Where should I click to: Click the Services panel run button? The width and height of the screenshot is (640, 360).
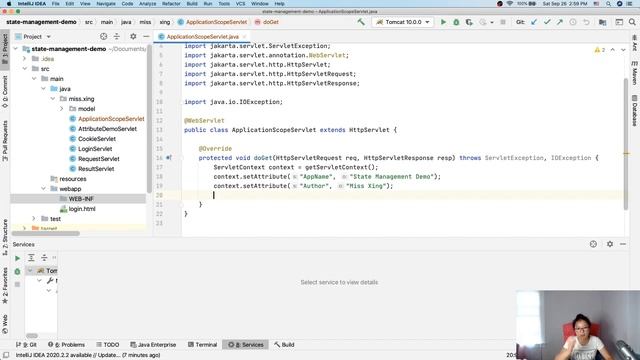click(x=18, y=258)
